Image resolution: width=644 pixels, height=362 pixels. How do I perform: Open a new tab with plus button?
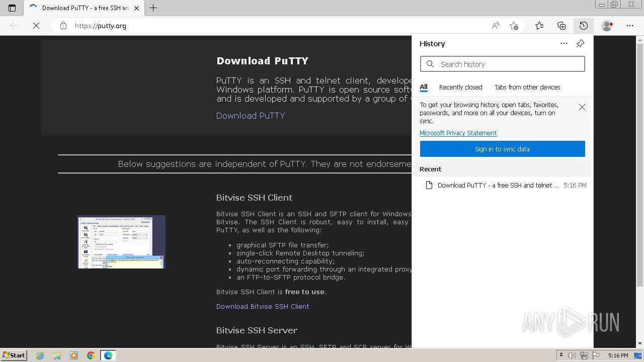click(153, 8)
